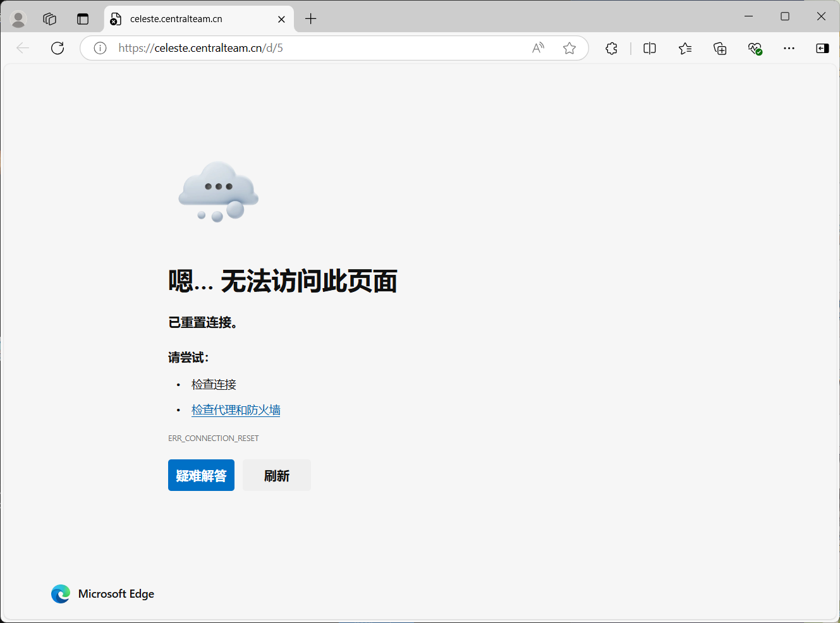Screen dimensions: 840x623
Task: Activate Read aloud icon
Action: coord(538,48)
